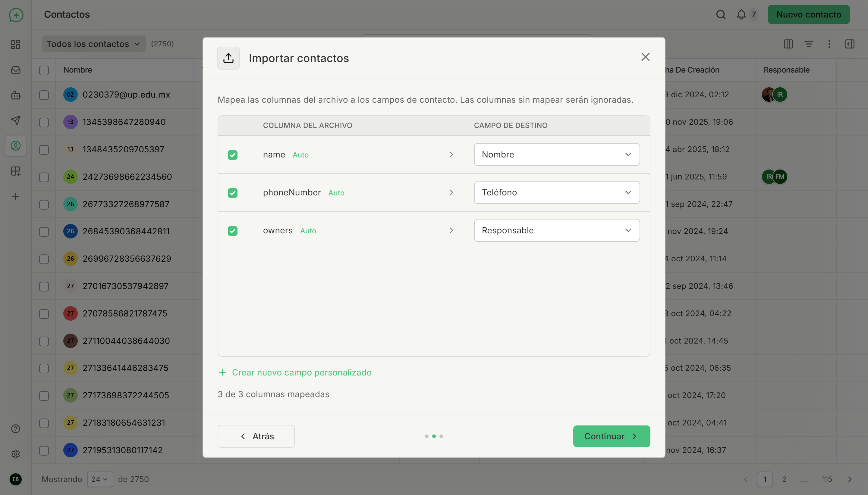The width and height of the screenshot is (868, 495).
Task: Open the help question mark icon
Action: [x=16, y=429]
